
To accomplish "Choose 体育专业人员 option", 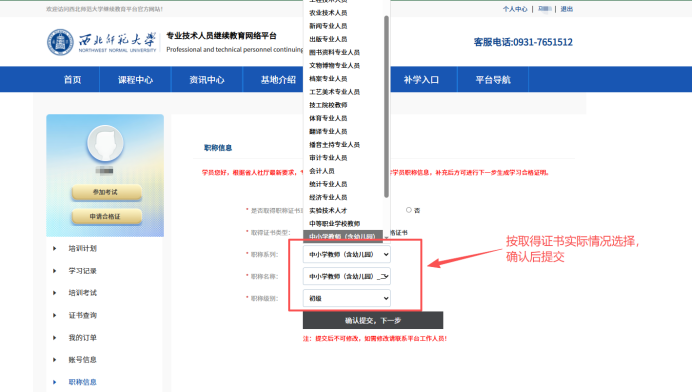I will click(343, 118).
